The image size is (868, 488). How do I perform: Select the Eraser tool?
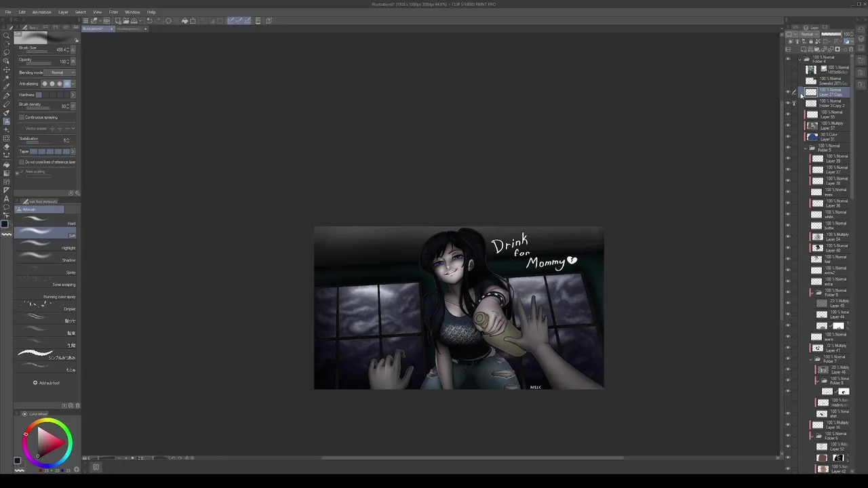(6, 146)
